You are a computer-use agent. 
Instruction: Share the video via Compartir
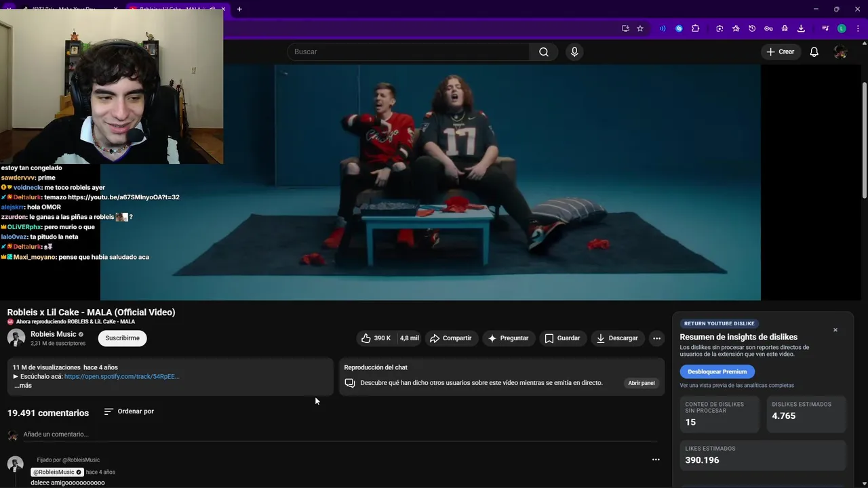pos(451,338)
